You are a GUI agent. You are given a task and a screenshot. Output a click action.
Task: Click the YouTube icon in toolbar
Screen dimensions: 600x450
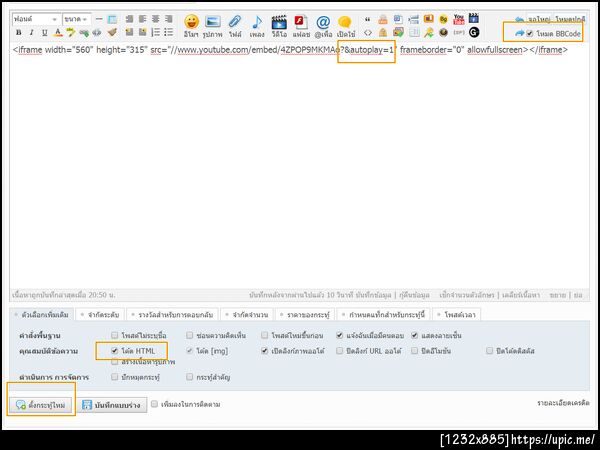[x=458, y=19]
